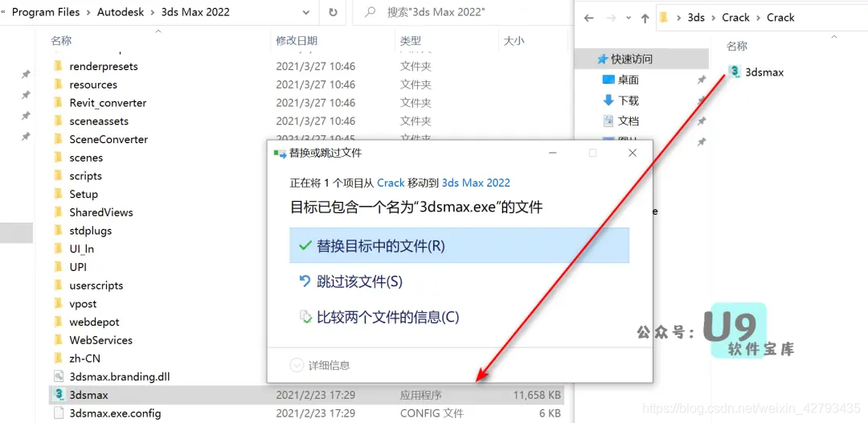Sort by 修改日期 column
Screen dimensions: 868x423
click(x=297, y=40)
